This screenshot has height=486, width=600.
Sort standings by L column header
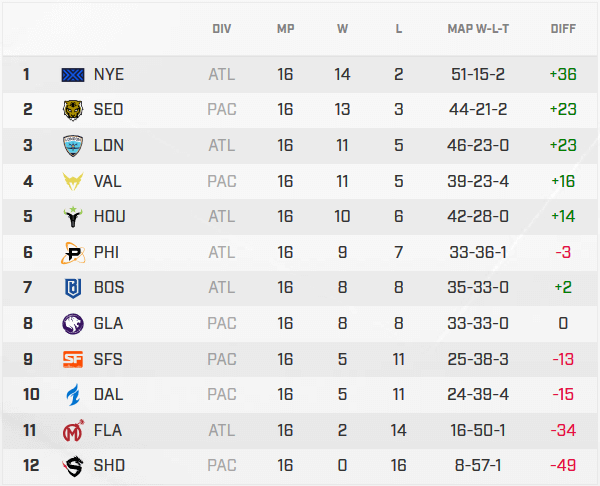399,29
